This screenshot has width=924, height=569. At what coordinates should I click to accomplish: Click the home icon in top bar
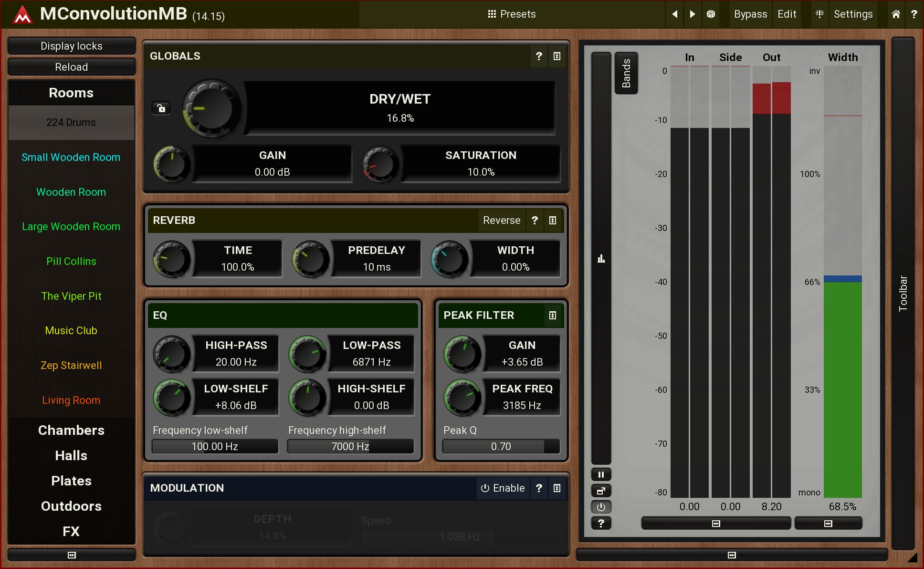tap(896, 14)
